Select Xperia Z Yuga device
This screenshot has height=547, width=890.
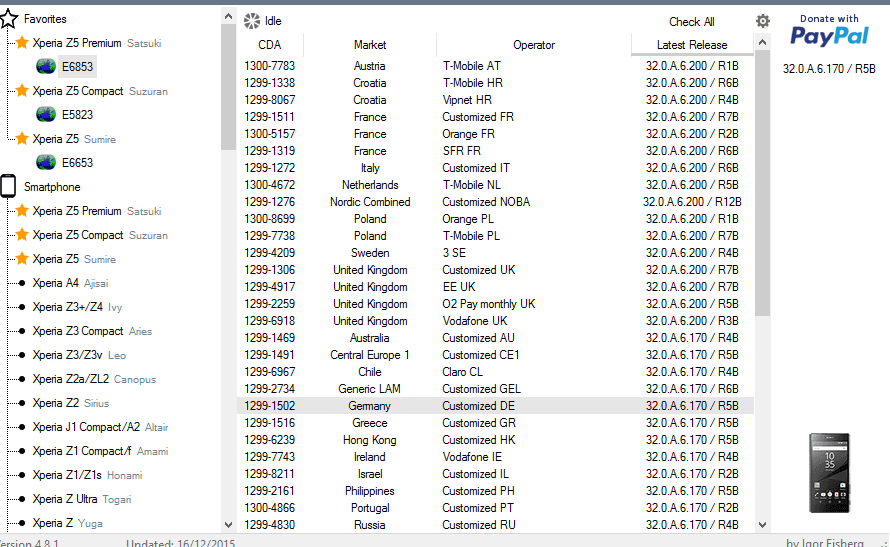click(x=68, y=523)
